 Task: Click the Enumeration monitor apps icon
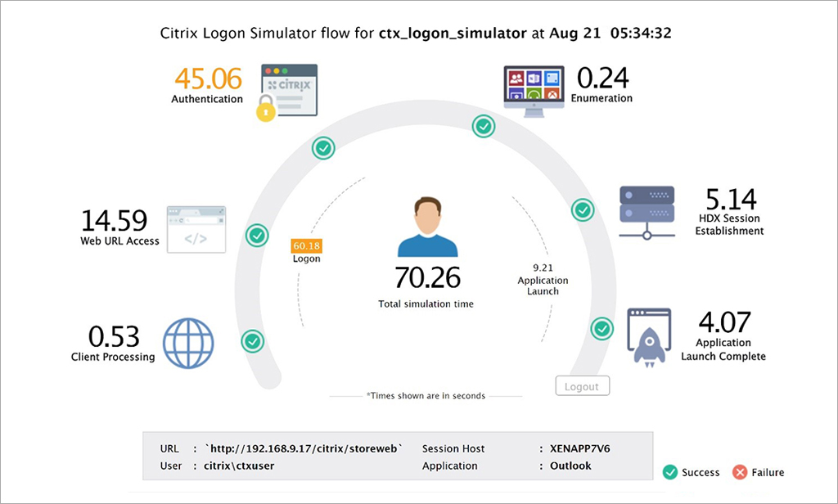pos(534,92)
